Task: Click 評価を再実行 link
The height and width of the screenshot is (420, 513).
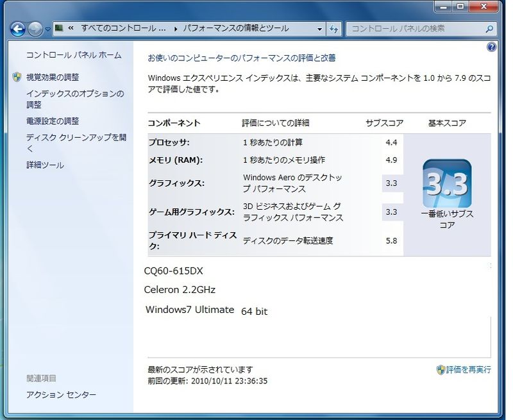Action: pyautogui.click(x=469, y=369)
